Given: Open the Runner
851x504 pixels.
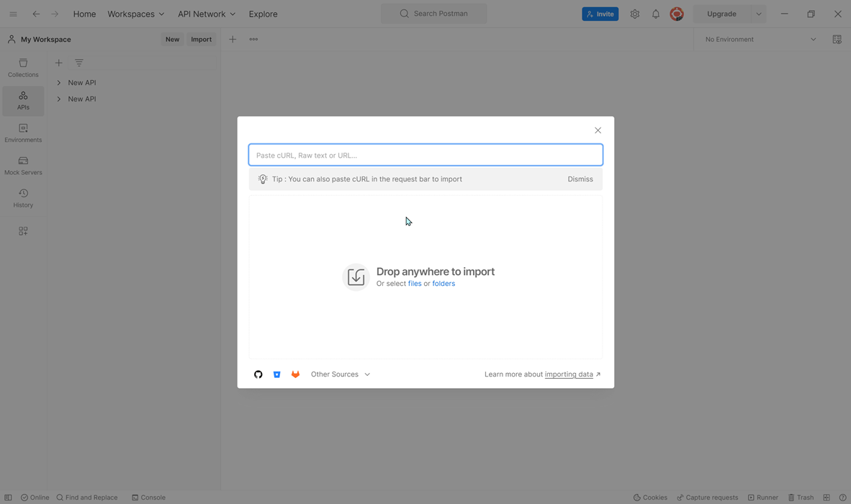Looking at the screenshot, I should click(x=762, y=498).
